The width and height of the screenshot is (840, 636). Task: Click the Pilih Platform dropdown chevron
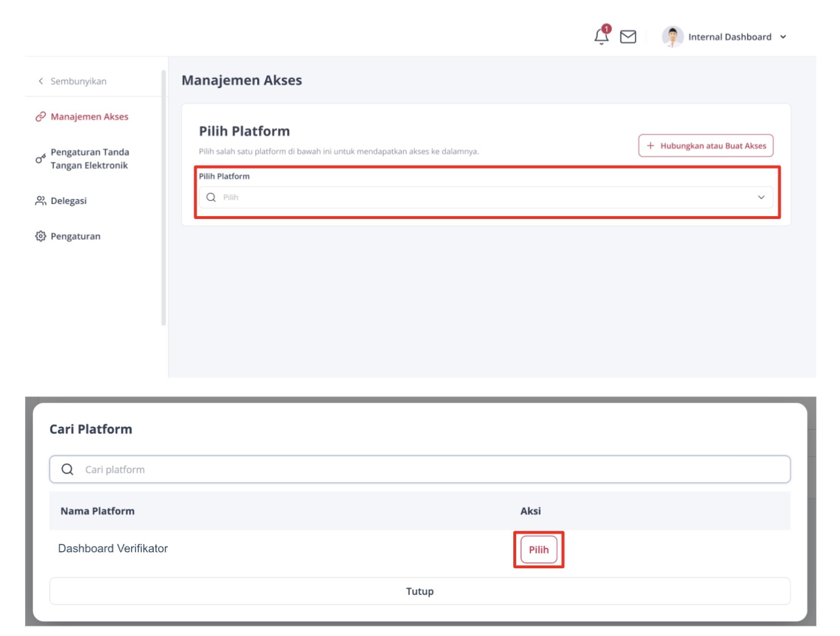pos(761,197)
